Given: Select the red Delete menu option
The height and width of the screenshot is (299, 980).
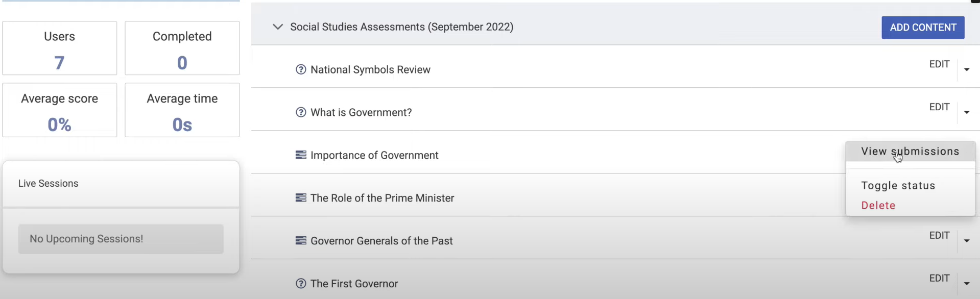Looking at the screenshot, I should coord(878,205).
